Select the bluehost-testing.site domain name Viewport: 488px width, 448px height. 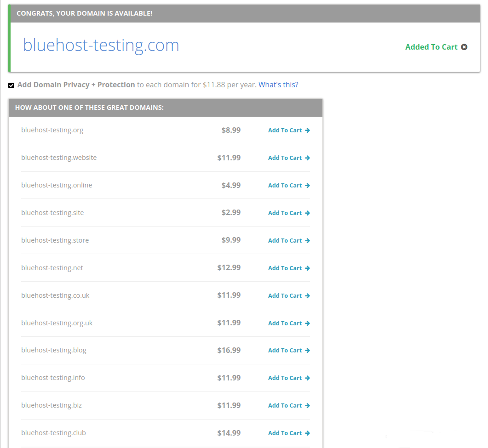52,213
